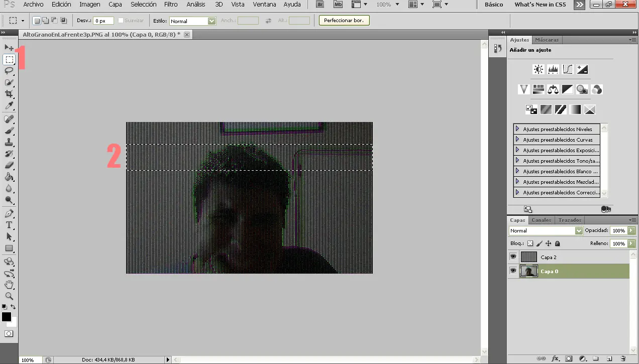Click the Perfeccionar borde button
Image resolution: width=639 pixels, height=364 pixels.
click(x=344, y=21)
